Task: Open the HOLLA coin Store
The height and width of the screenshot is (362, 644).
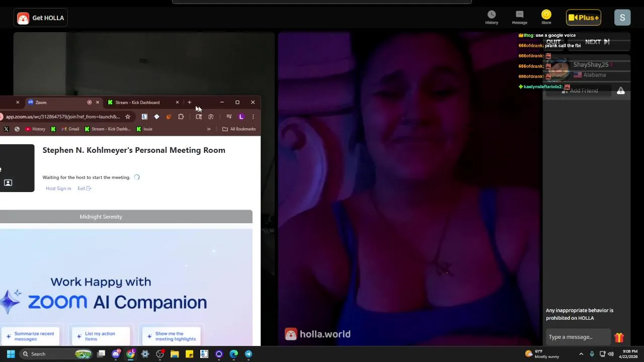Action: tap(546, 18)
